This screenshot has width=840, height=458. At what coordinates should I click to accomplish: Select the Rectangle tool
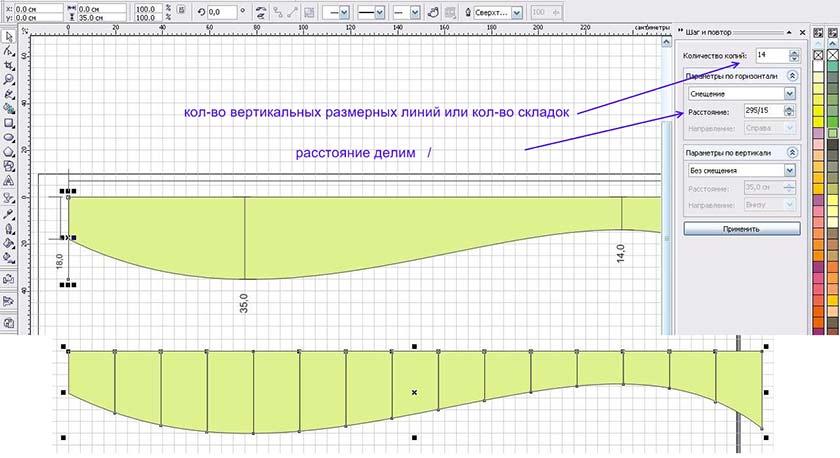(x=8, y=122)
